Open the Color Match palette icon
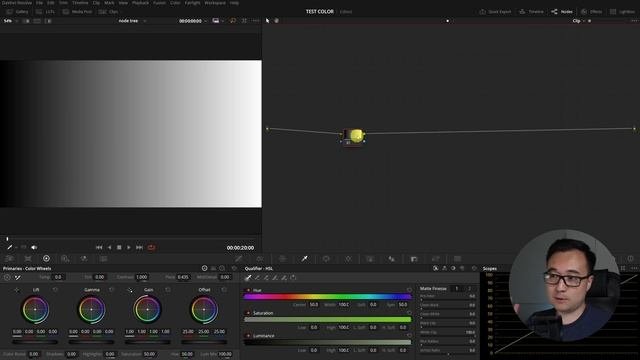This screenshot has height=360, width=640. tap(28, 258)
